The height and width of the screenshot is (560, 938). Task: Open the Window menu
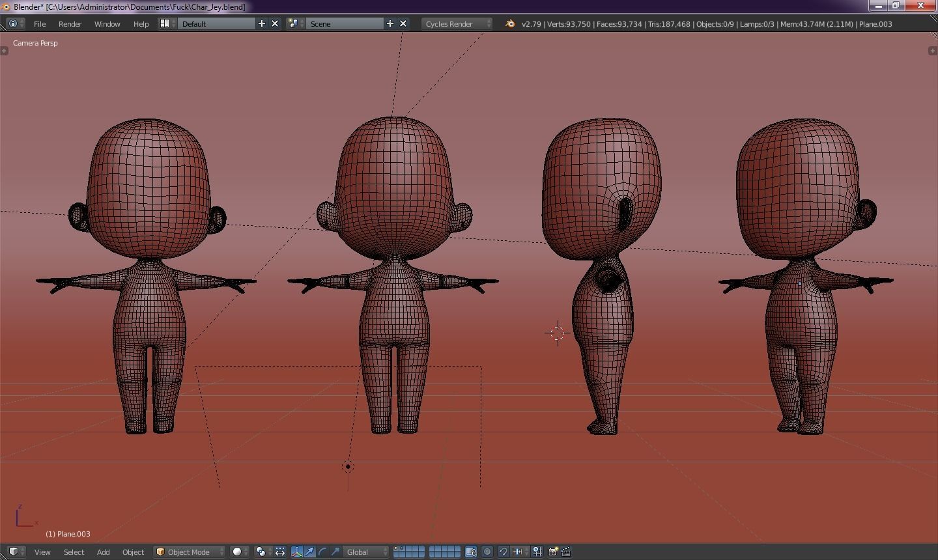click(107, 23)
